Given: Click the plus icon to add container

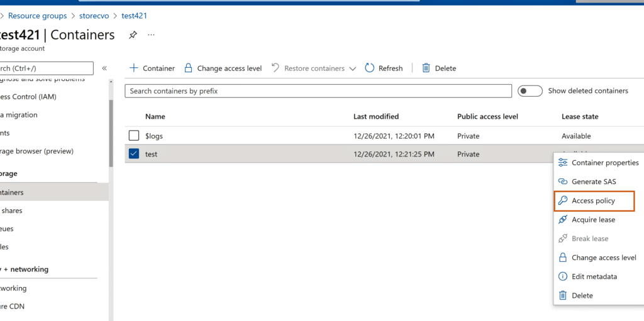Looking at the screenshot, I should (x=133, y=68).
